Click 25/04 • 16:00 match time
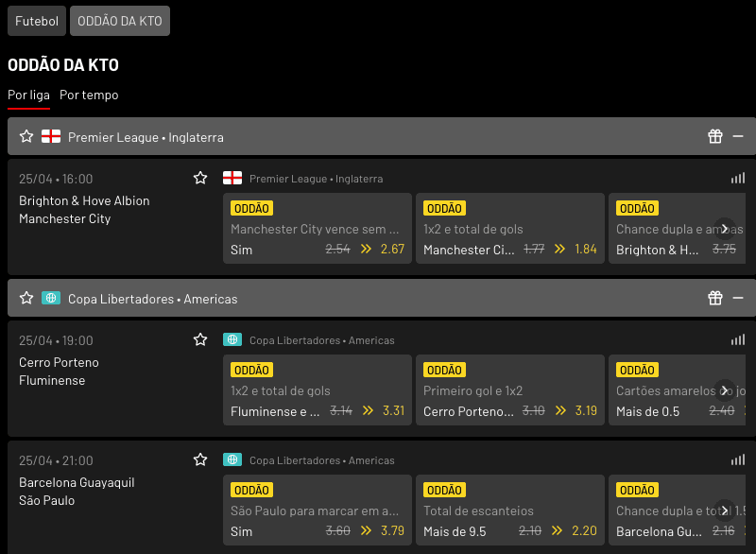The width and height of the screenshot is (756, 554). (x=56, y=179)
